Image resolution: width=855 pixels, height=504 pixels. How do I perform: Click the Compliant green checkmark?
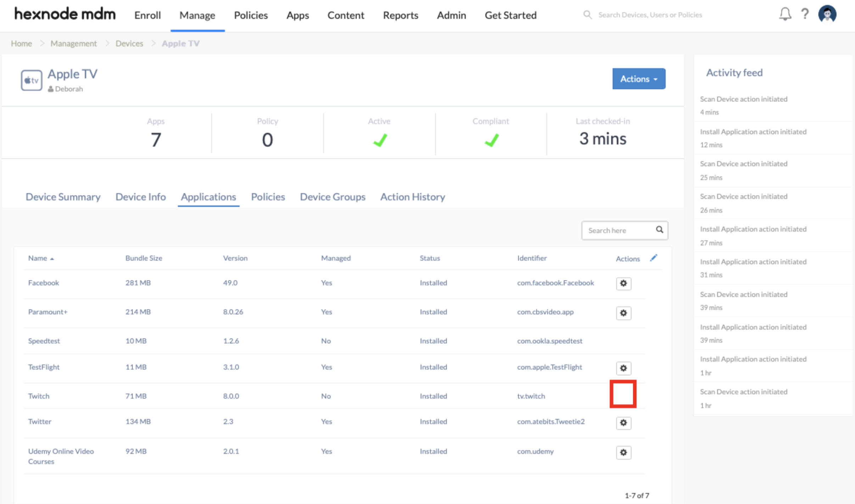pos(492,140)
